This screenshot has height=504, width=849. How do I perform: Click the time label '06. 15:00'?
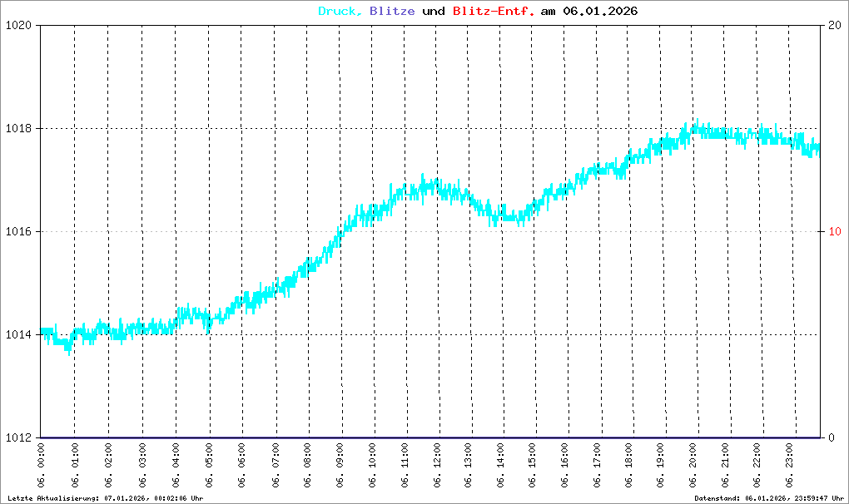[533, 466]
